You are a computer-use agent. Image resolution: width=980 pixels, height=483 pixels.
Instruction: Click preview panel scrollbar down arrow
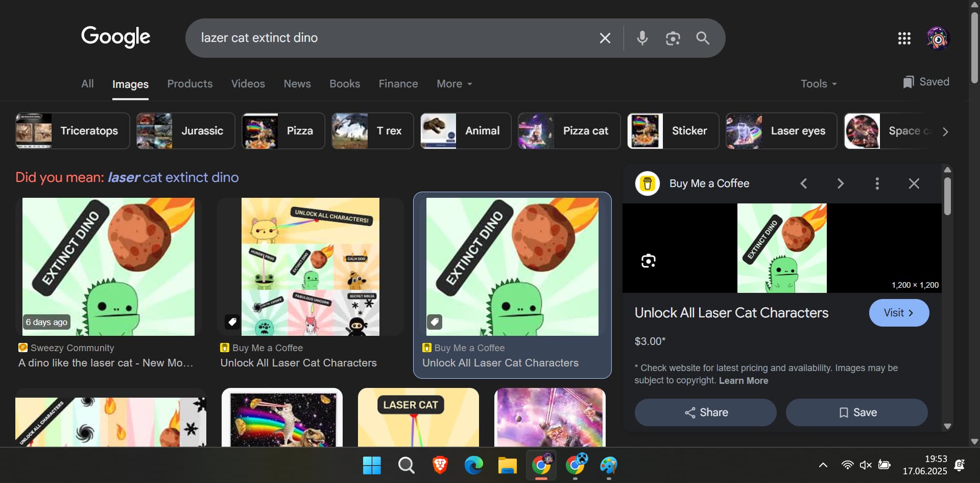(x=947, y=426)
